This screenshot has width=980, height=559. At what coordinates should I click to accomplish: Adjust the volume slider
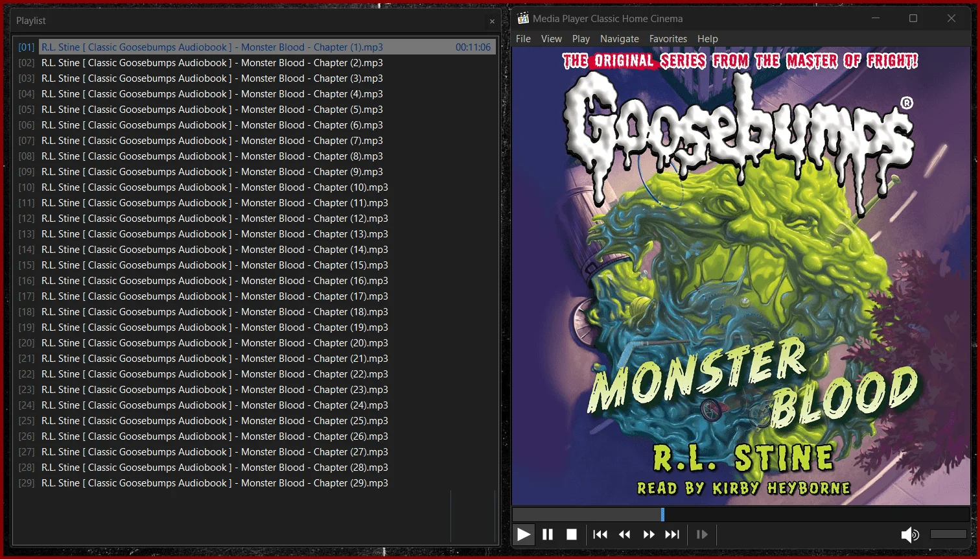[948, 534]
